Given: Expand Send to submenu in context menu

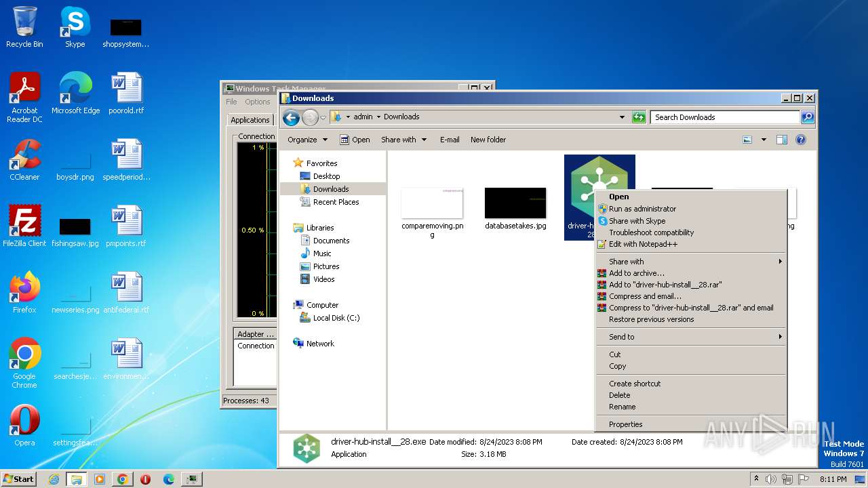Looking at the screenshot, I should [690, 337].
